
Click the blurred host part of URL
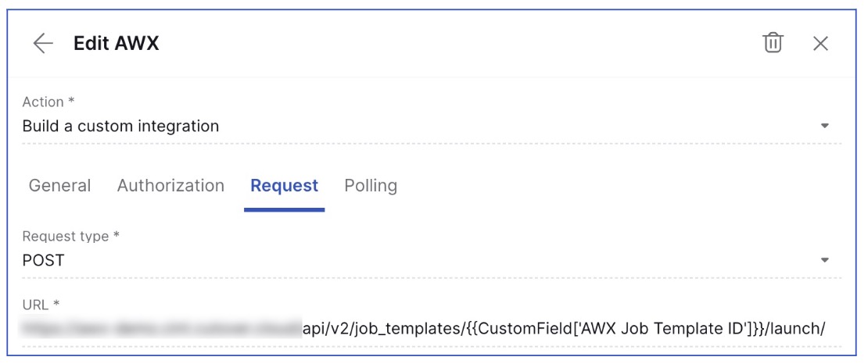(160, 329)
